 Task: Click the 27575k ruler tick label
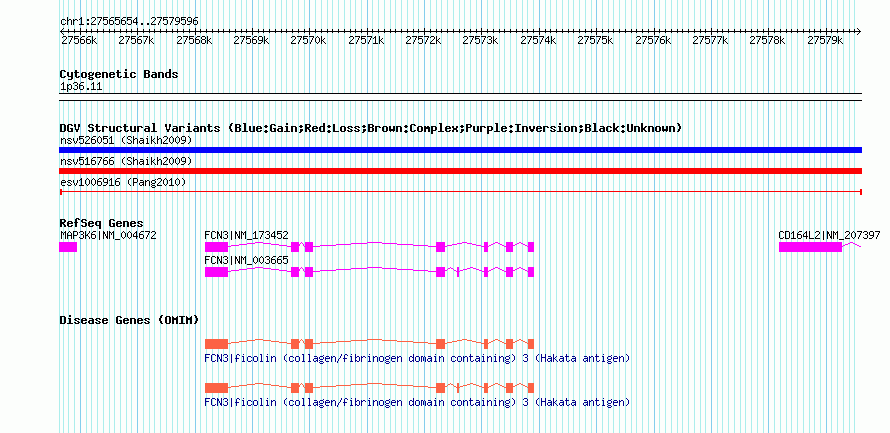pyautogui.click(x=595, y=40)
